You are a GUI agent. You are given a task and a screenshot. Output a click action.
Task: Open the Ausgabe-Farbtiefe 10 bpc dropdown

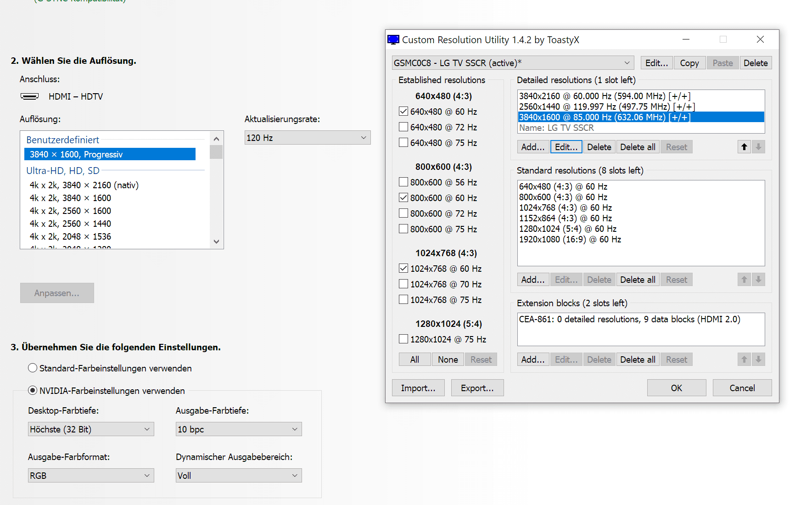click(x=239, y=429)
